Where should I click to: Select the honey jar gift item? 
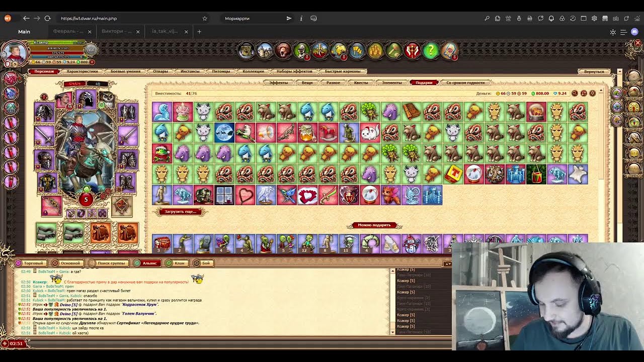tap(307, 133)
